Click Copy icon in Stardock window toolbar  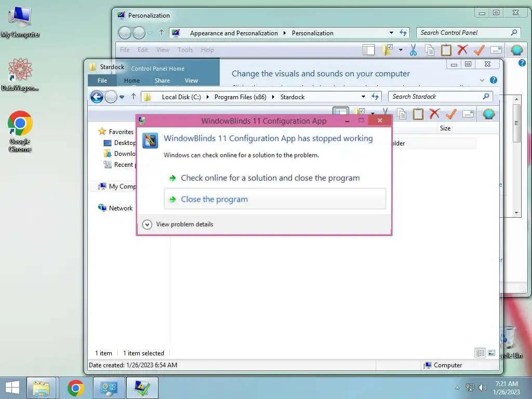point(402,114)
